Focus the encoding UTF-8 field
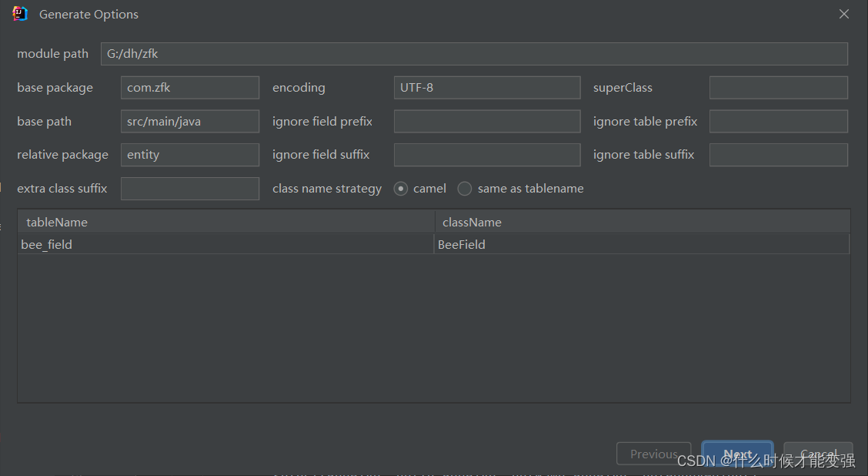 [486, 87]
